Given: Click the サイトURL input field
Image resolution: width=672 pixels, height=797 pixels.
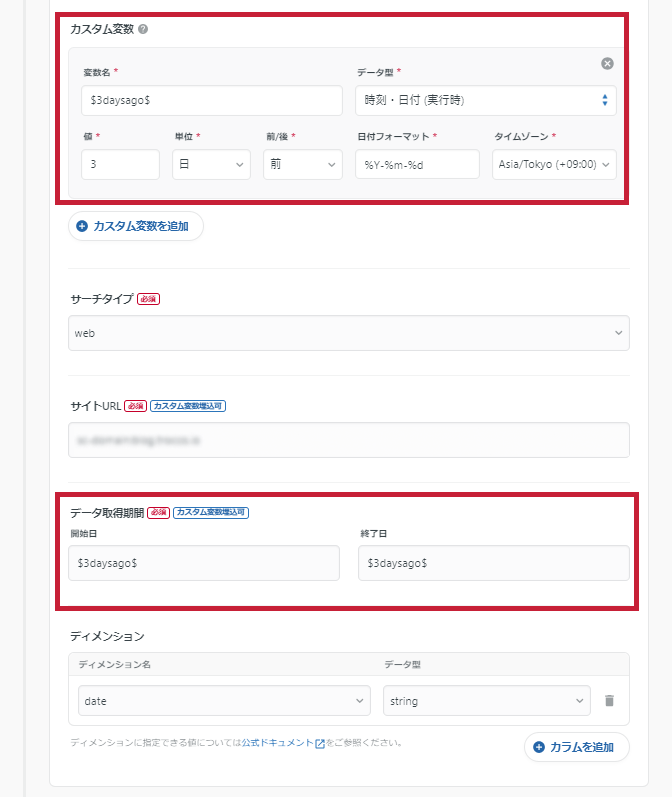Looking at the screenshot, I should coord(349,440).
